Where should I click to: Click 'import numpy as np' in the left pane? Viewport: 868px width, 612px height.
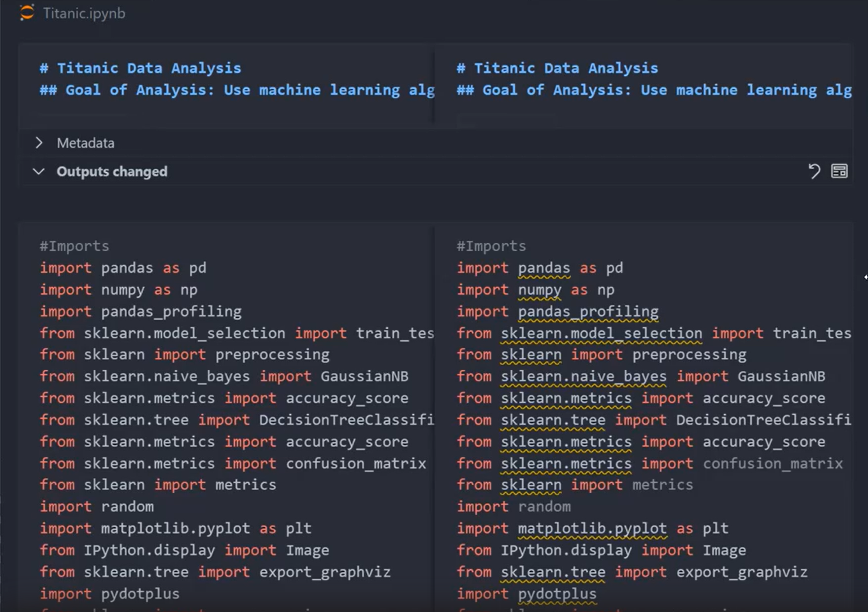(119, 290)
